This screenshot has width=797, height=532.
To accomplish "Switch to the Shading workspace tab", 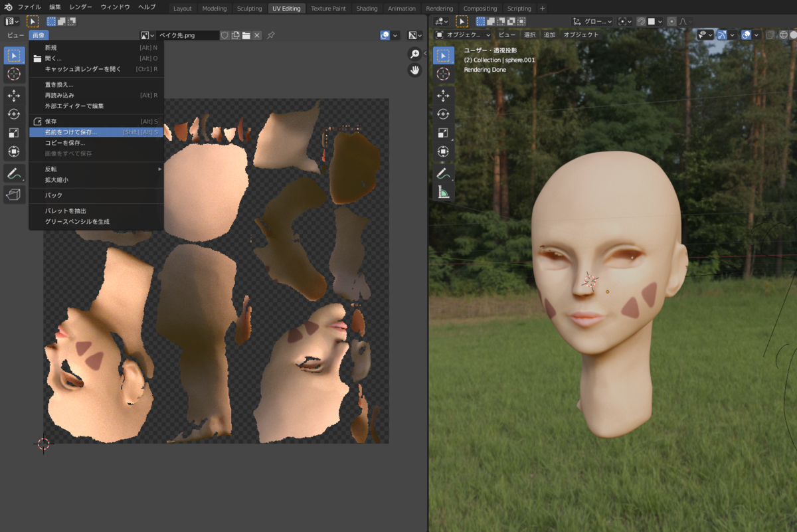I will click(367, 8).
